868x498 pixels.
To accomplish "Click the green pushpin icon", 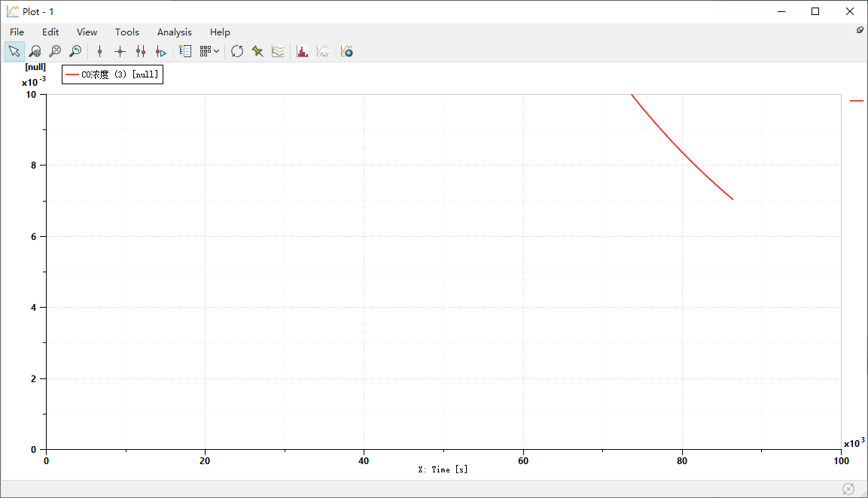I will pyautogui.click(x=257, y=51).
